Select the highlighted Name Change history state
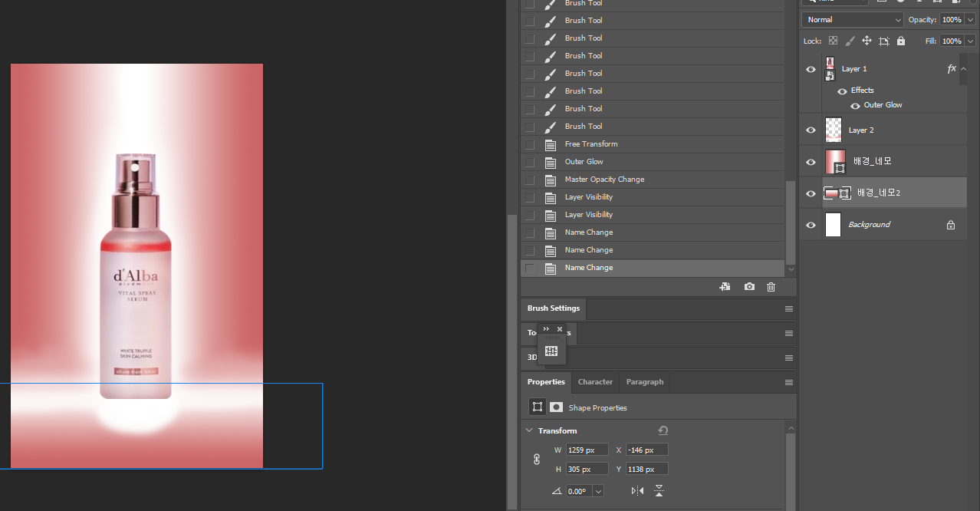The width and height of the screenshot is (980, 511). point(653,268)
